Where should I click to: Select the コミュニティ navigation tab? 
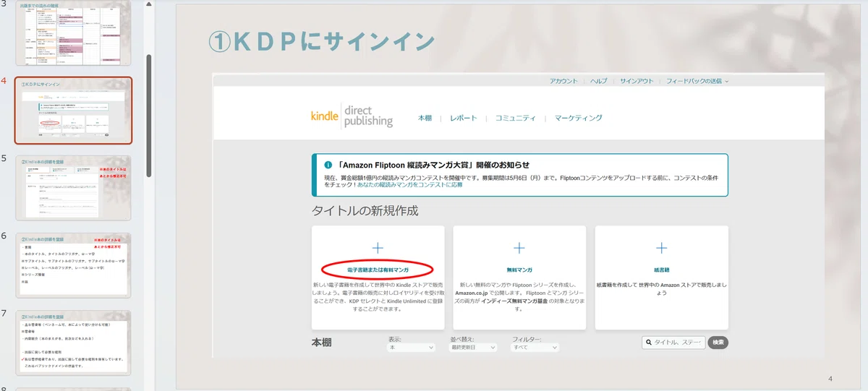pos(515,118)
